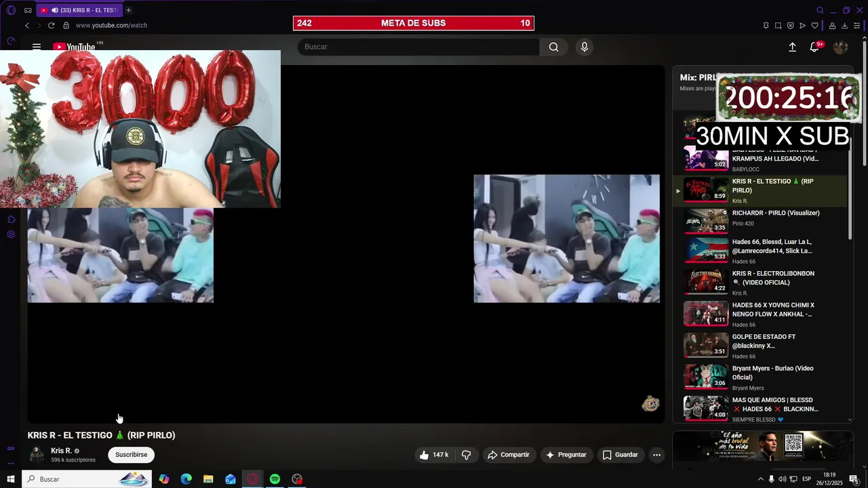Open the Opera GX main menu icon

11,10
